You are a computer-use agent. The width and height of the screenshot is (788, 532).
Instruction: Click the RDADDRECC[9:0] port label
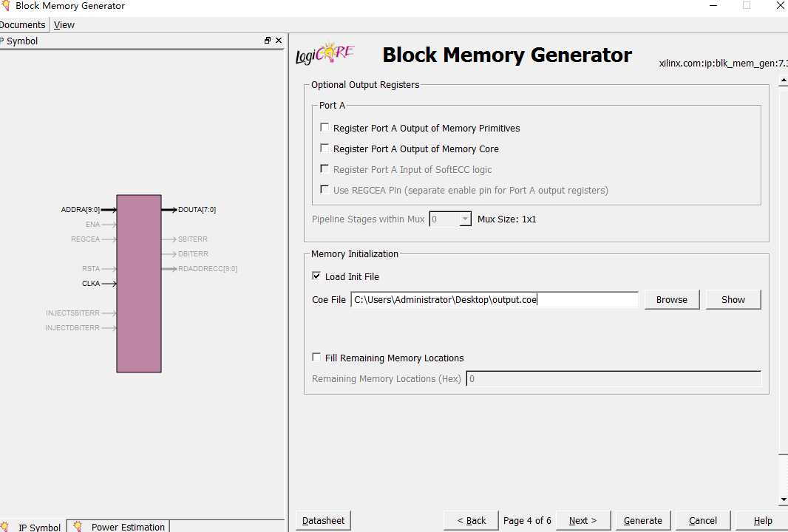208,269
